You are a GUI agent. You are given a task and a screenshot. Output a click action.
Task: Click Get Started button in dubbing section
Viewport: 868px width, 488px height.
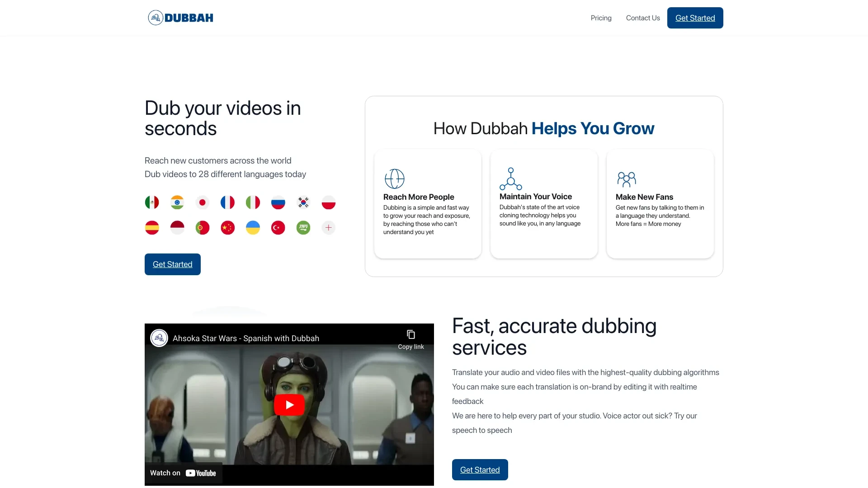point(480,469)
